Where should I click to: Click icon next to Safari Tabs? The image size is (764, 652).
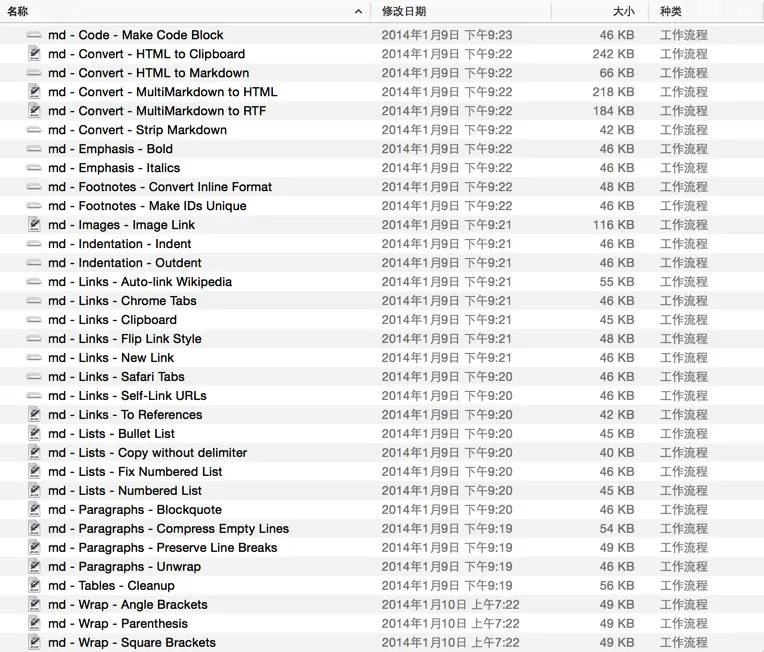(34, 377)
